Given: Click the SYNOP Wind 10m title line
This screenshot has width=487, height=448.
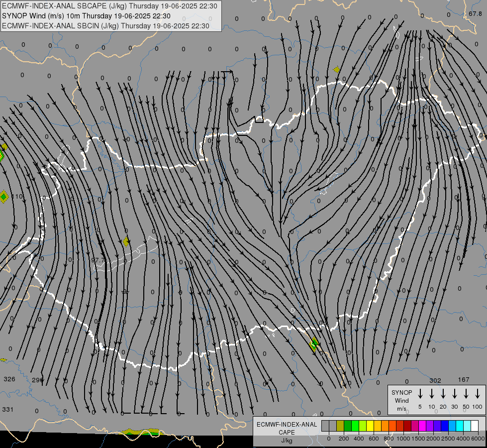Looking at the screenshot, I should 86,16.
